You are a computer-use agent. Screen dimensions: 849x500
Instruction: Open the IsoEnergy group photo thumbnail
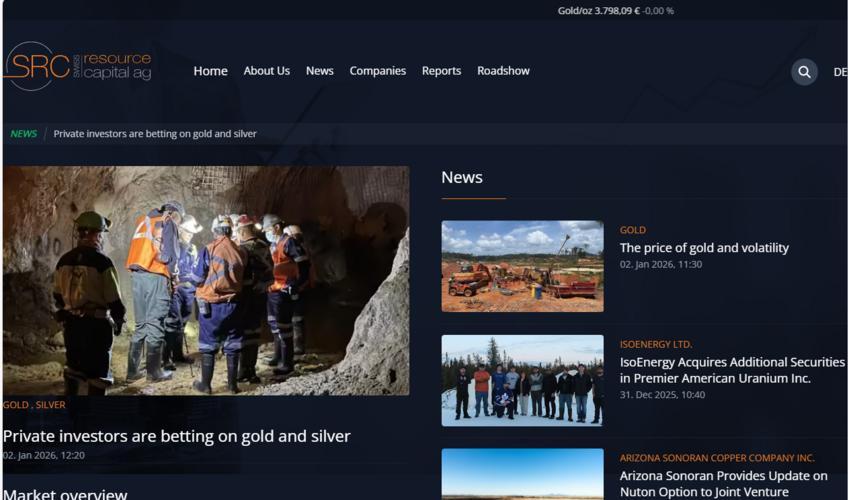pos(523,380)
